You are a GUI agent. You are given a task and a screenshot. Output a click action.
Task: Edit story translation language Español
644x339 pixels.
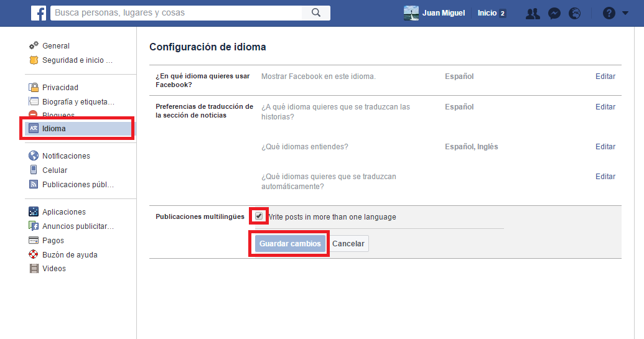point(605,107)
